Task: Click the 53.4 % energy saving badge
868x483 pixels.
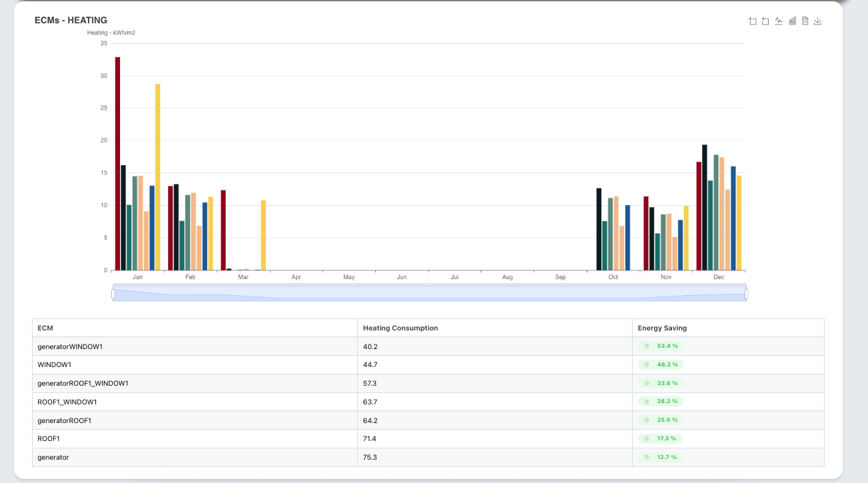Action: [x=662, y=346]
